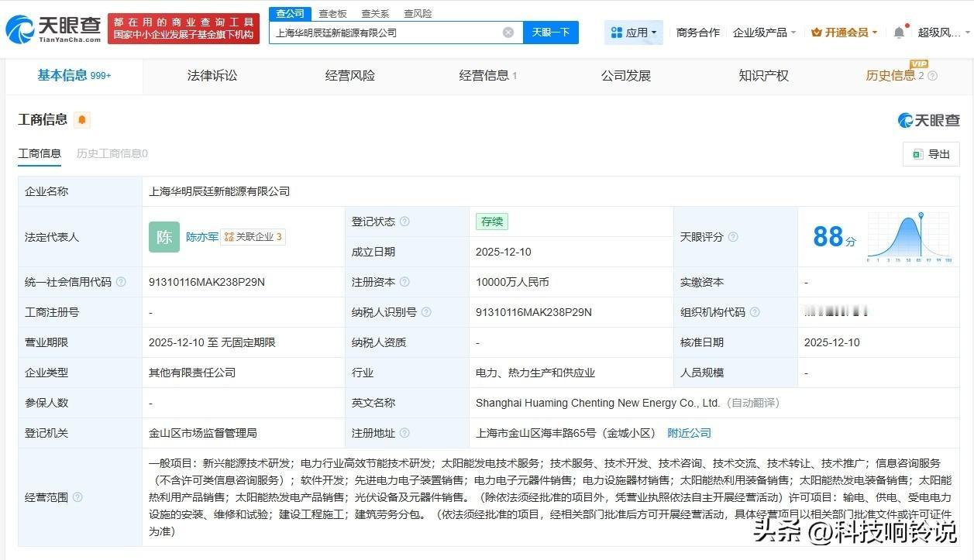Click registration authority 金山区市场监督管理局

(x=203, y=433)
